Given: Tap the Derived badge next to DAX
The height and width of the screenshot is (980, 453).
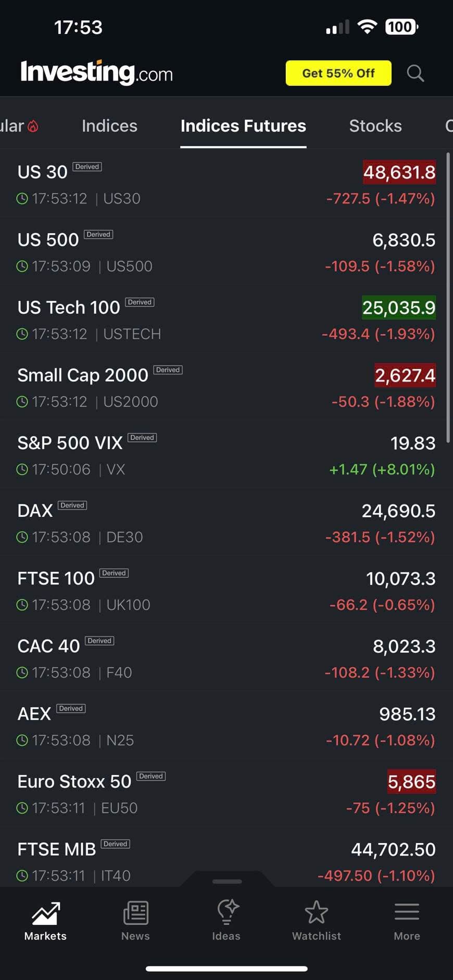Looking at the screenshot, I should coord(72,505).
